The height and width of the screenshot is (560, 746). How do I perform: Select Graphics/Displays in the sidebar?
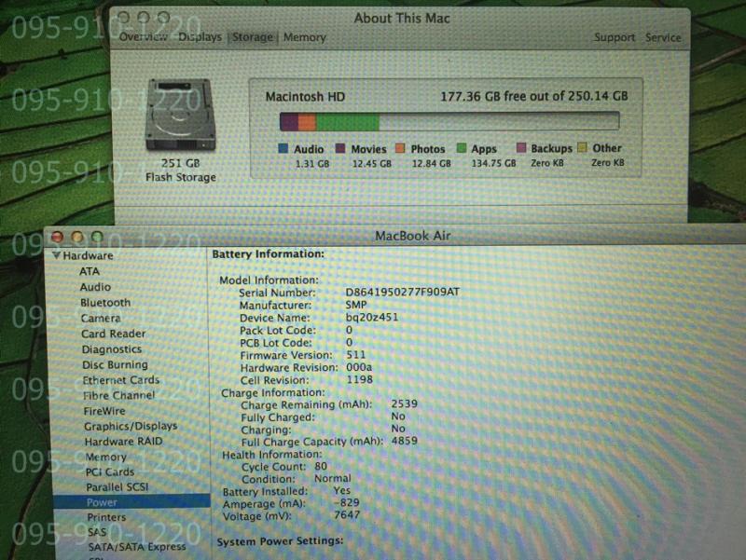click(x=131, y=427)
